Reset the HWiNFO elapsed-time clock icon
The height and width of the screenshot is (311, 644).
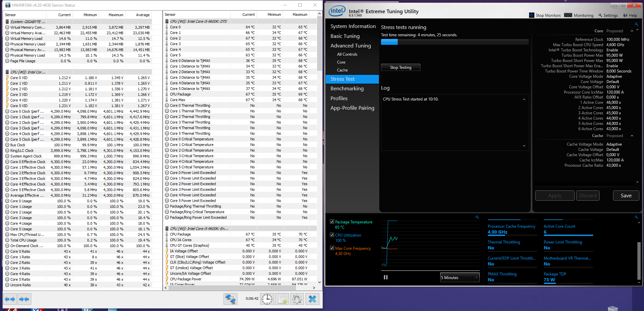[267, 299]
